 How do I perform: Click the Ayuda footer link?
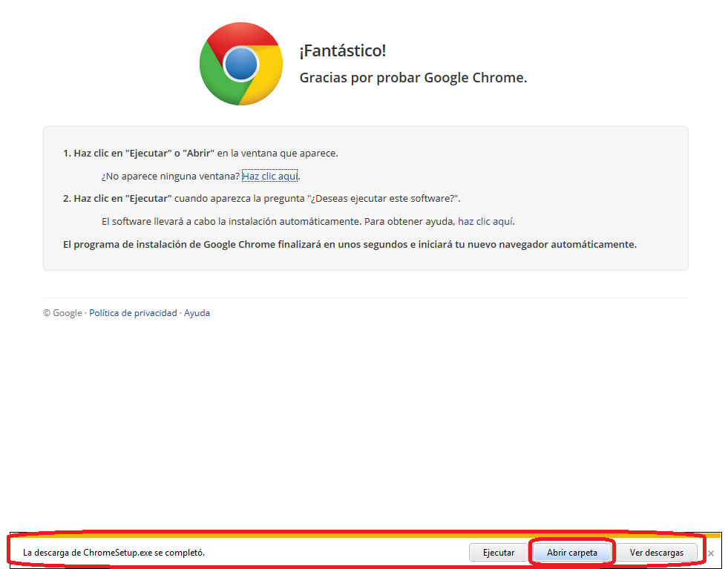197,313
